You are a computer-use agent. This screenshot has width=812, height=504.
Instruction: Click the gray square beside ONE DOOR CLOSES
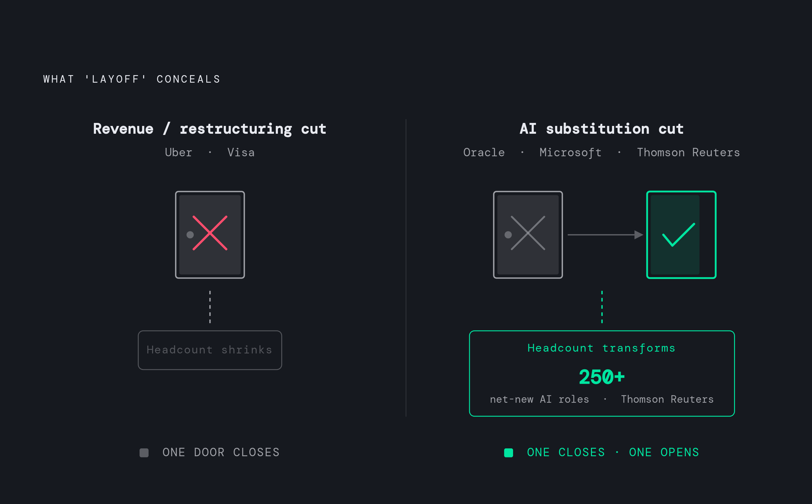(144, 453)
